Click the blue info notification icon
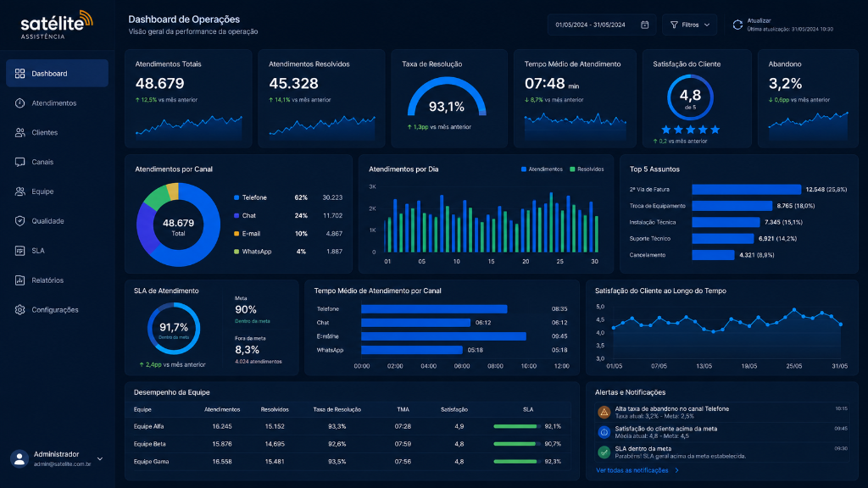868x488 pixels. [x=604, y=432]
